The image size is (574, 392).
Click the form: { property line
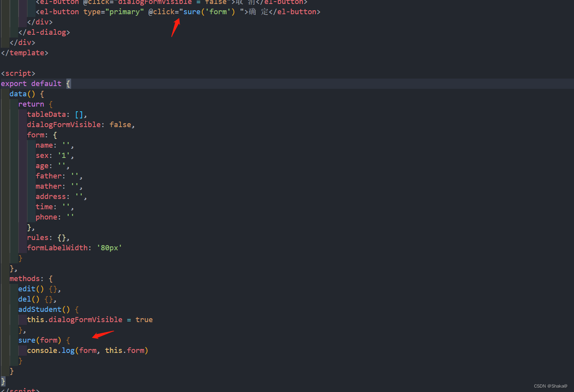[x=42, y=135]
